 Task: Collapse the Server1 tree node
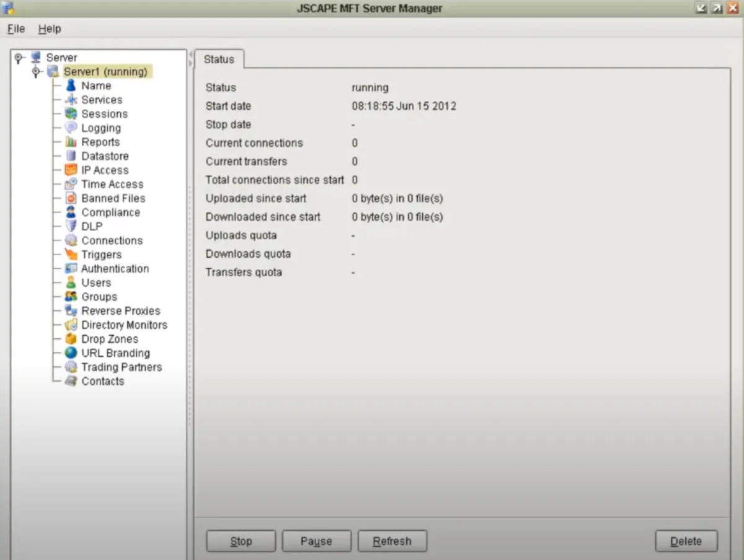(36, 71)
